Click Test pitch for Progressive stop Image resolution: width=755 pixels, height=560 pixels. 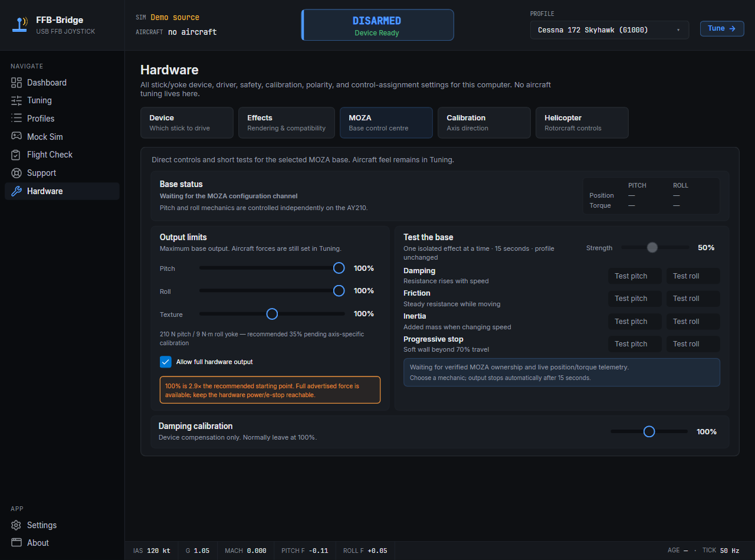(x=635, y=344)
